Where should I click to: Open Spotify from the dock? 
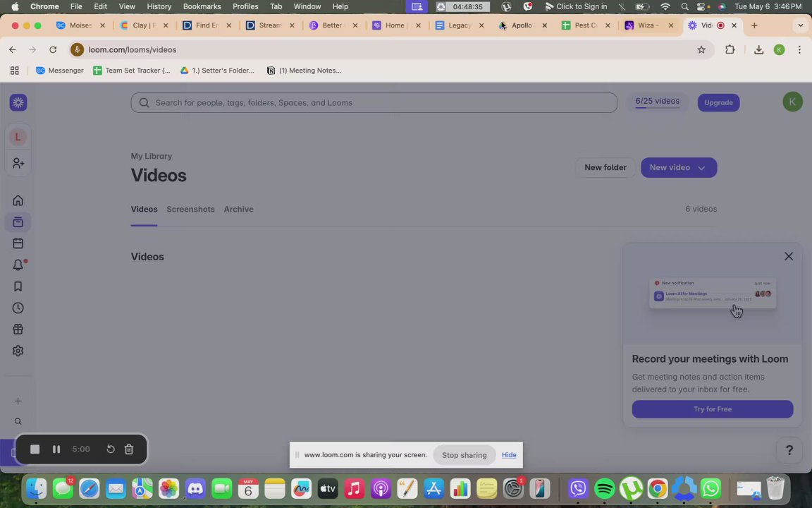604,488
